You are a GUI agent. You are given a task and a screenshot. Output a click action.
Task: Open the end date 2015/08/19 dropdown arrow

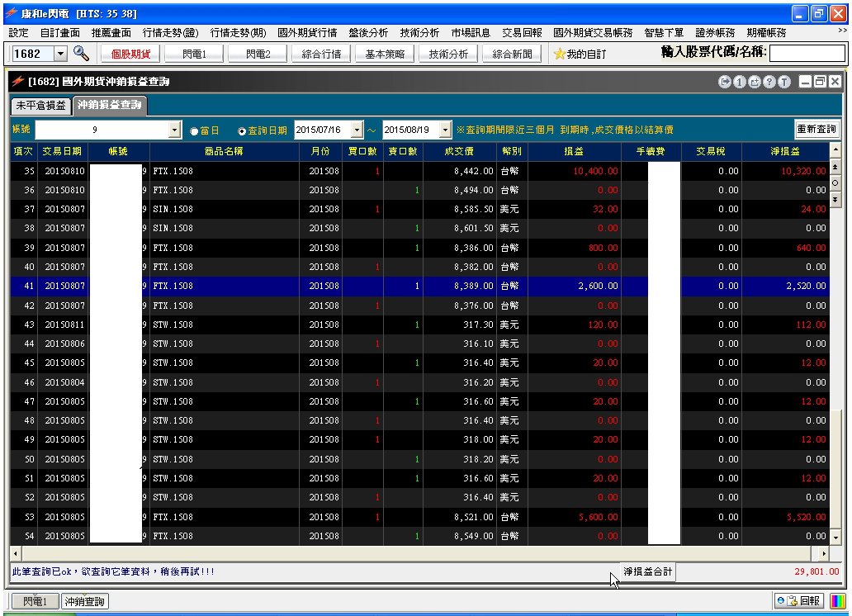click(445, 130)
